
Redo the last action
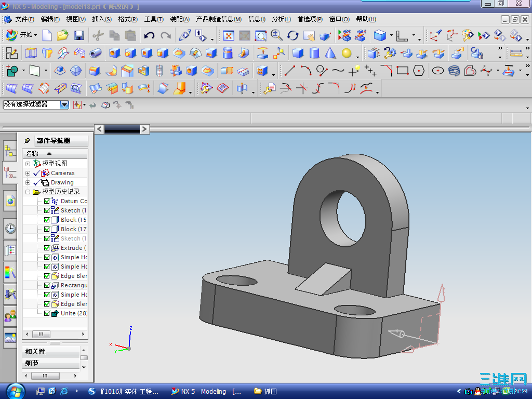166,35
